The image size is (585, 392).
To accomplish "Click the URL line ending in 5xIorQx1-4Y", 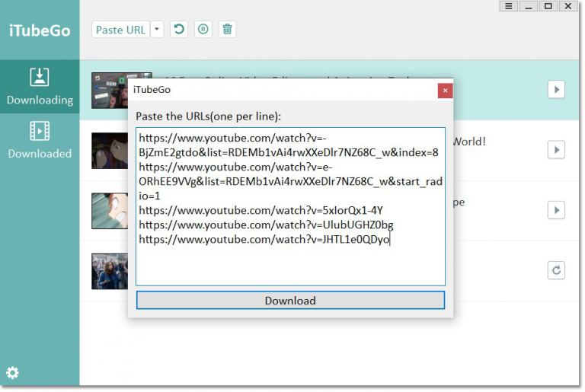I will click(261, 210).
